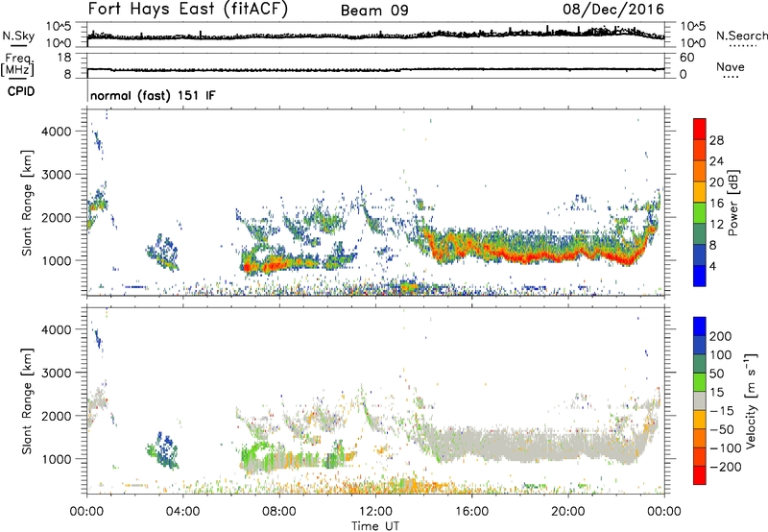
Task: Click the 'Nave' legend label
Action: tap(731, 66)
